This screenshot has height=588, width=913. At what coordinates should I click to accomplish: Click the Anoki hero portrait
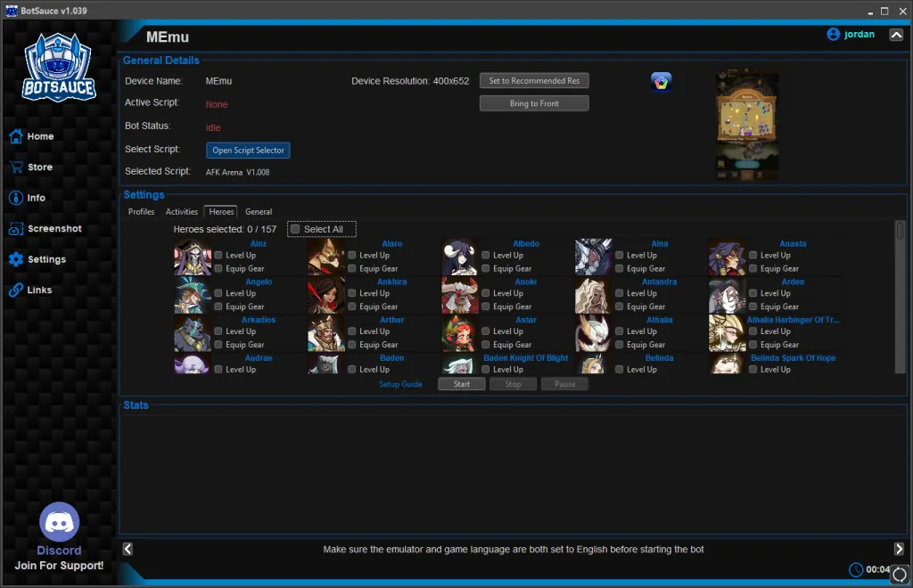click(x=459, y=295)
